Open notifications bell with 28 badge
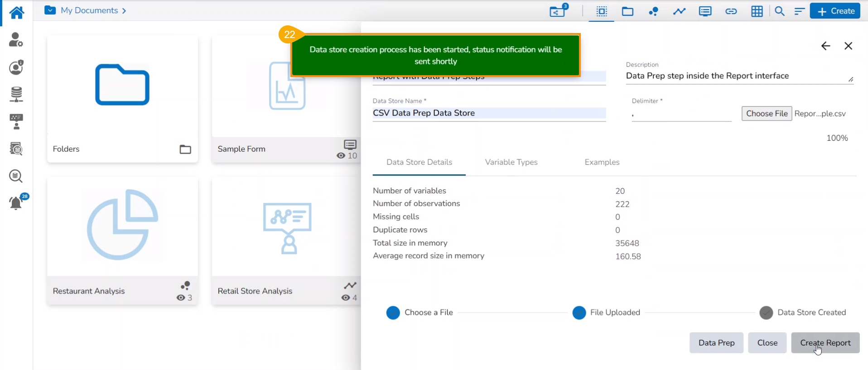The width and height of the screenshot is (868, 370). [x=16, y=203]
